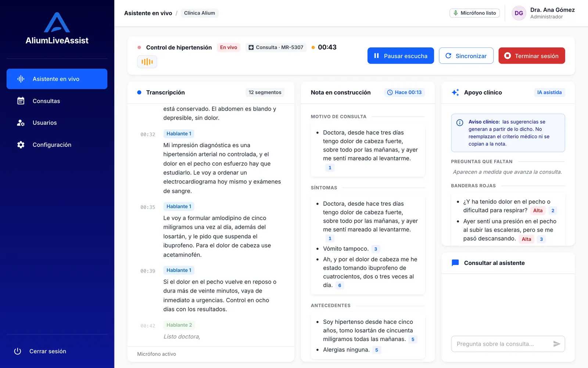This screenshot has height=368, width=588.
Task: Click Alta tag on chest pain question
Action: pyautogui.click(x=538, y=210)
